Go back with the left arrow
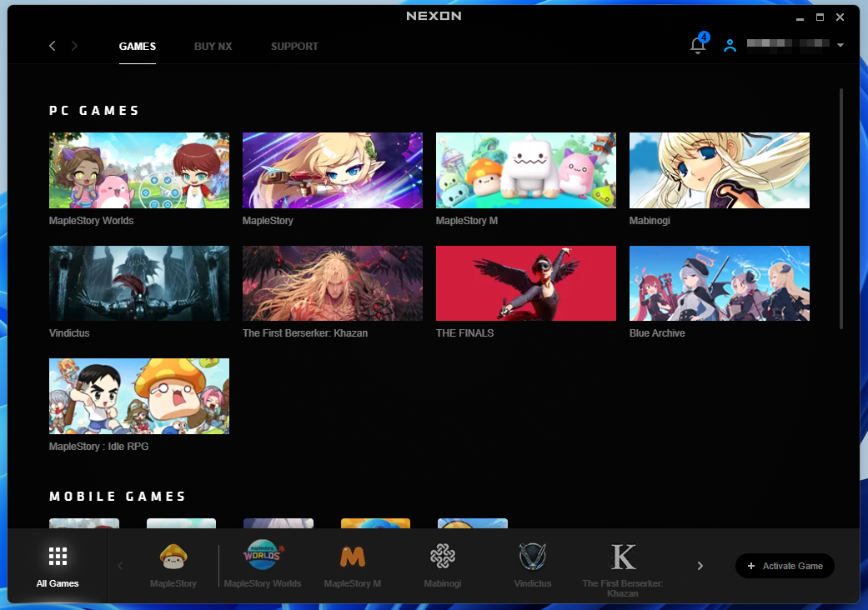The width and height of the screenshot is (868, 610). (52, 46)
